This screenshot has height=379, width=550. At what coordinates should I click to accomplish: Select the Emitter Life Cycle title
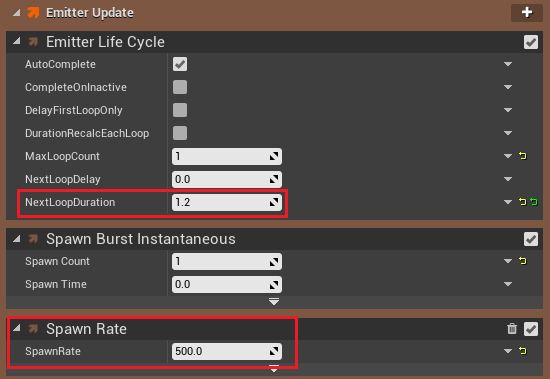[x=105, y=42]
